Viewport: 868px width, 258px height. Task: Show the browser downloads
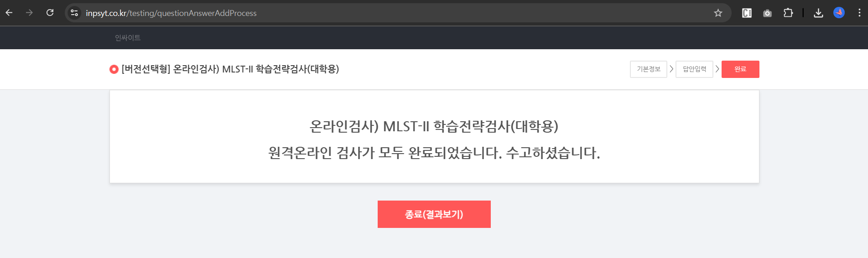[819, 13]
